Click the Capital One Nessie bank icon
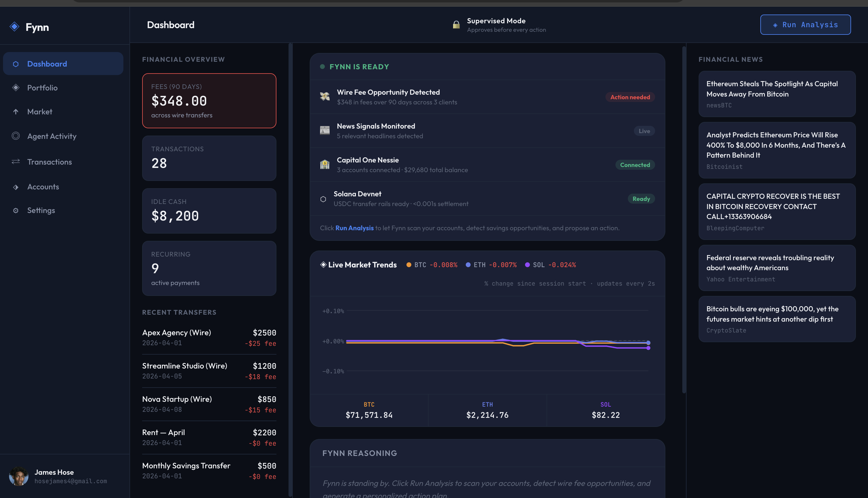The image size is (868, 498). (325, 165)
